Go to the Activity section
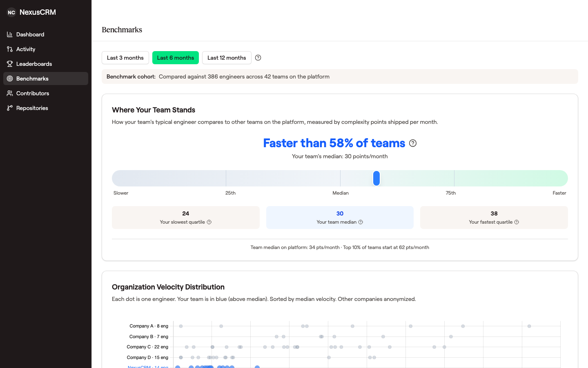This screenshot has width=588, height=368. click(46, 49)
